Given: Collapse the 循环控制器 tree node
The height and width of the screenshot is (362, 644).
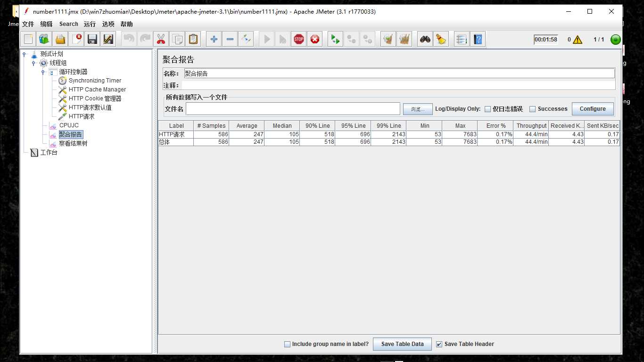Looking at the screenshot, I should 43,72.
